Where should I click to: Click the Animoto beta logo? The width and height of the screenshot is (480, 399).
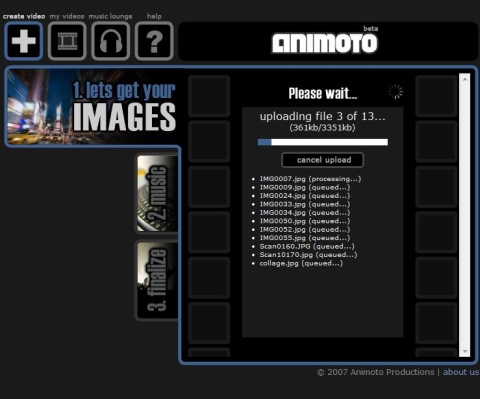[325, 41]
